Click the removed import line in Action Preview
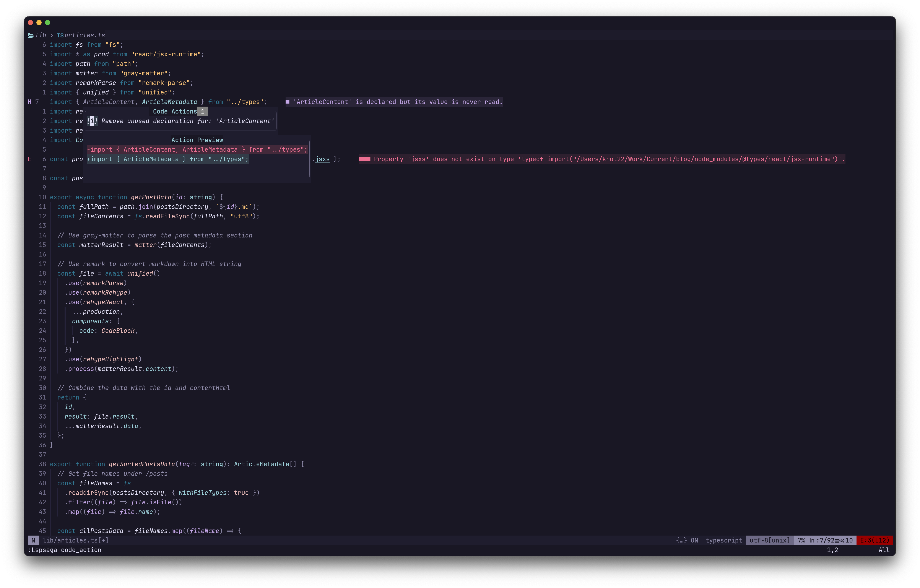Viewport: 920px width, 588px height. click(197, 149)
